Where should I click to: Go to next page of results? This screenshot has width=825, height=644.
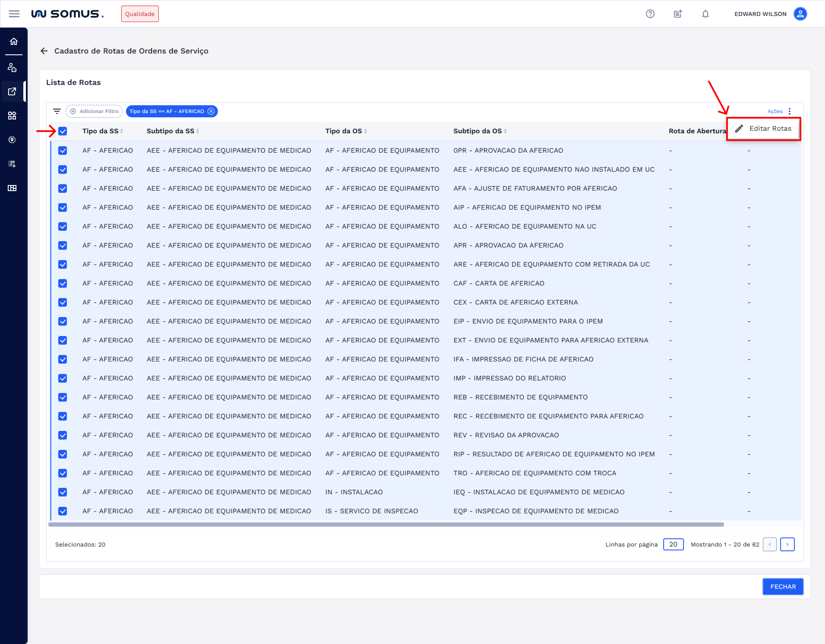click(787, 544)
